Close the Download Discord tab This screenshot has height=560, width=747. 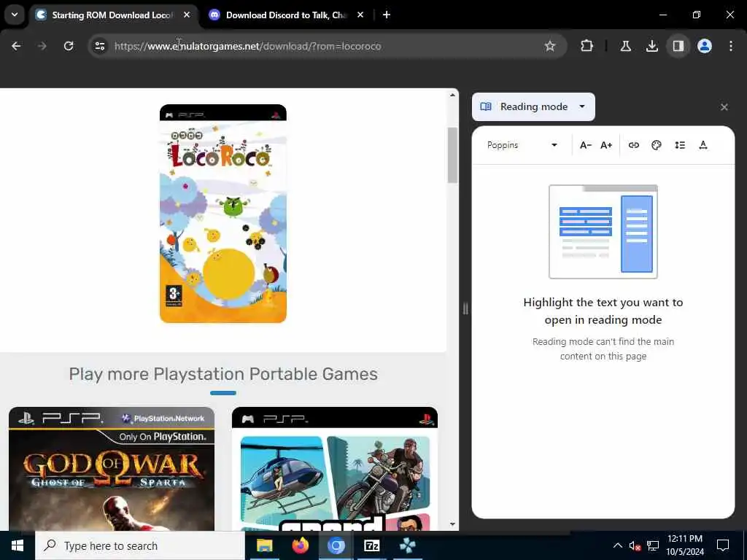pos(360,15)
